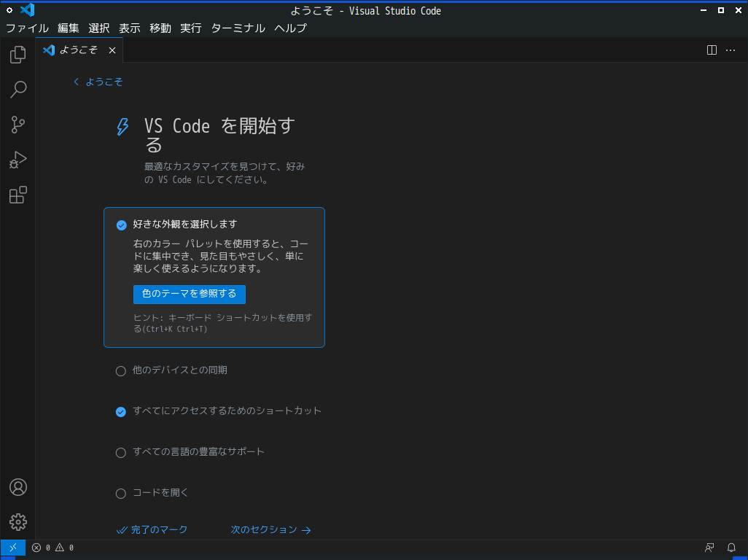This screenshot has height=560, width=748.
Task: Open the Extensions marketplace icon
Action: pyautogui.click(x=17, y=195)
